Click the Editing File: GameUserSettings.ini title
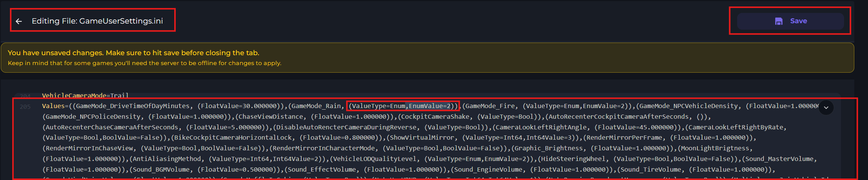 tap(97, 21)
